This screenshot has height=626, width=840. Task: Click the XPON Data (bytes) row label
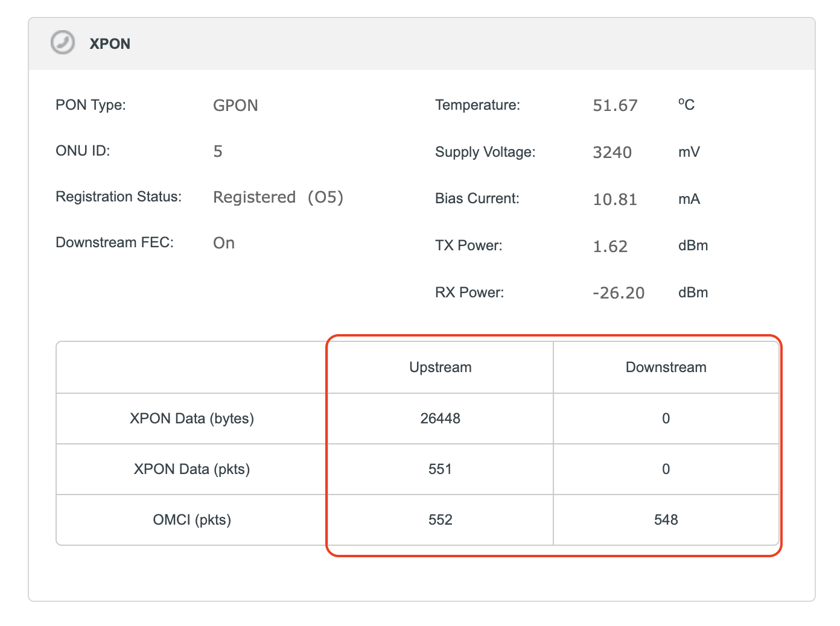tap(192, 419)
